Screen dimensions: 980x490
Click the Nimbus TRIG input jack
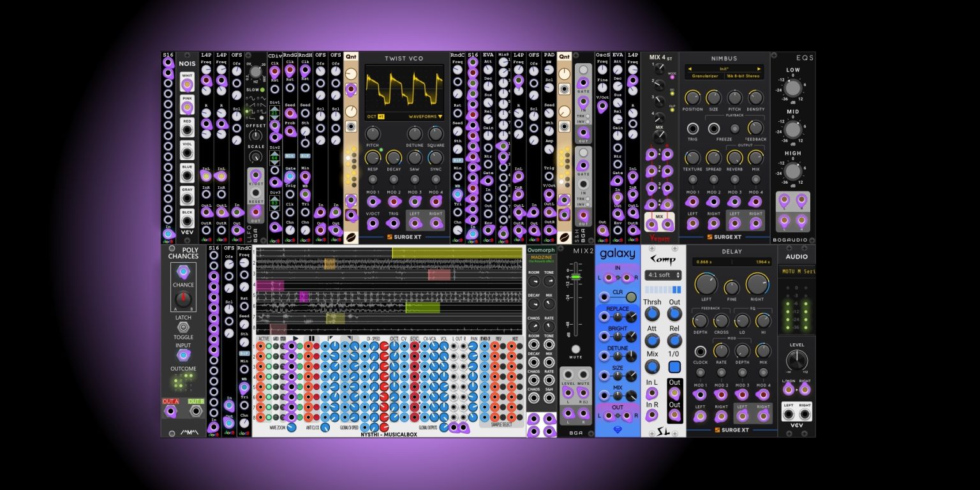(x=692, y=128)
